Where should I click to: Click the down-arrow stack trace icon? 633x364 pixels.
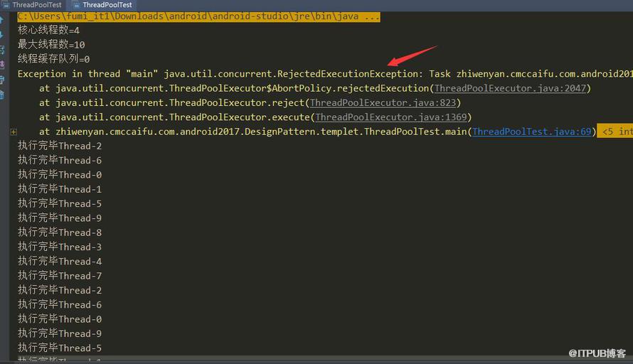[x=1, y=35]
